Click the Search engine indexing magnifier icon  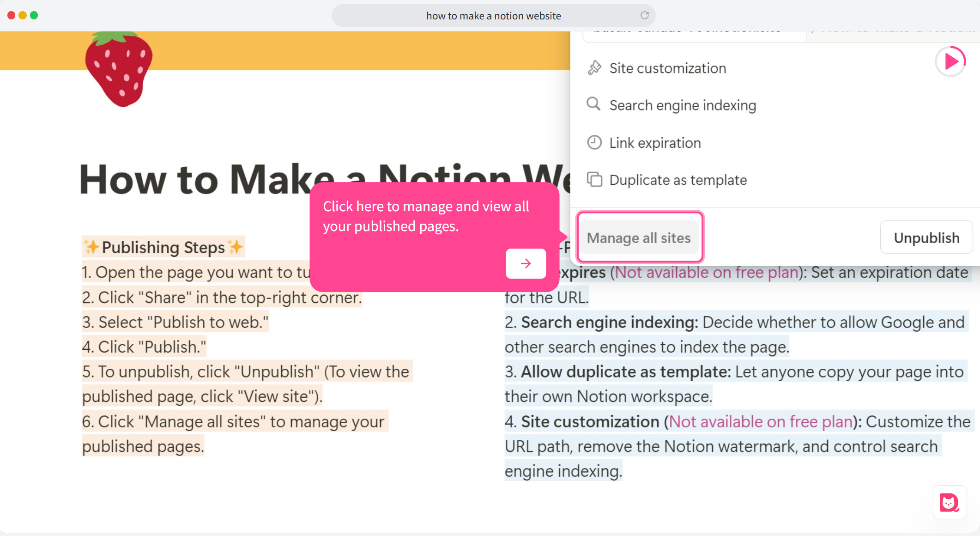[x=594, y=104]
